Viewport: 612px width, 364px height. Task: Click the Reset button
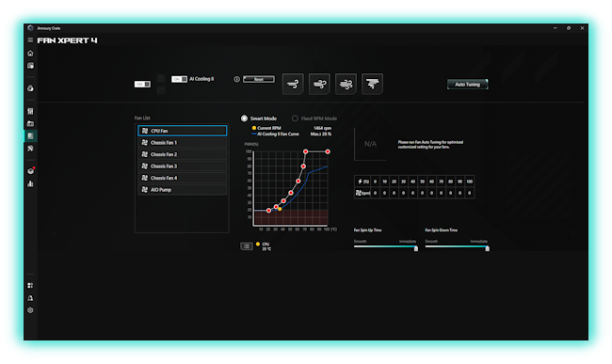[x=258, y=79]
